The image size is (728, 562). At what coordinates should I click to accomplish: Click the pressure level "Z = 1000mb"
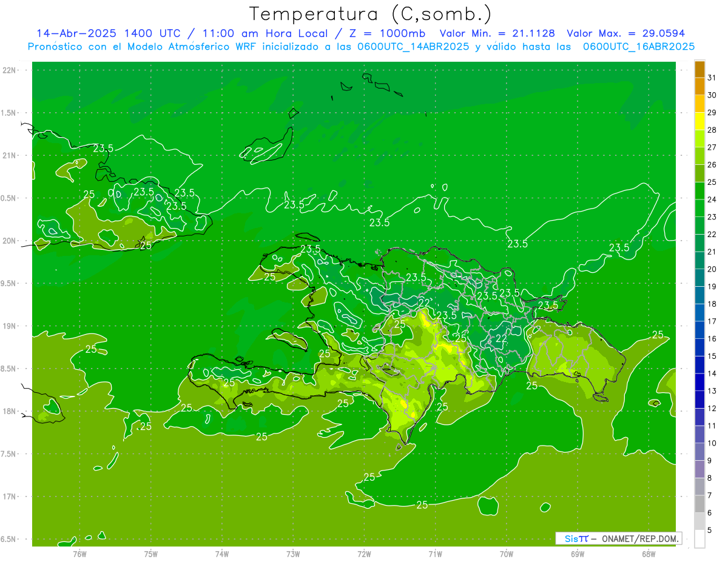(x=385, y=33)
